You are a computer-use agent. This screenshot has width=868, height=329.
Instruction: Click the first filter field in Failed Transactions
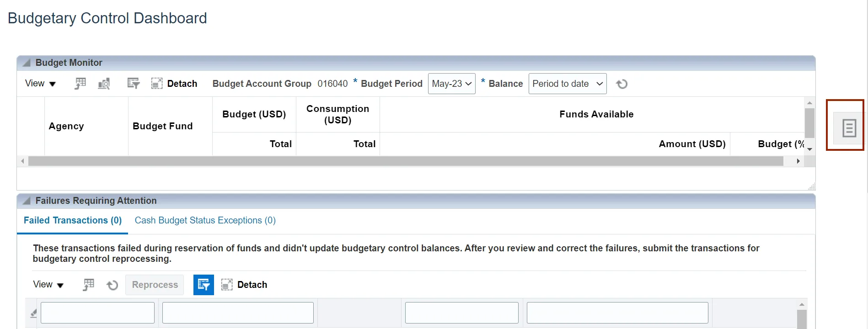97,313
